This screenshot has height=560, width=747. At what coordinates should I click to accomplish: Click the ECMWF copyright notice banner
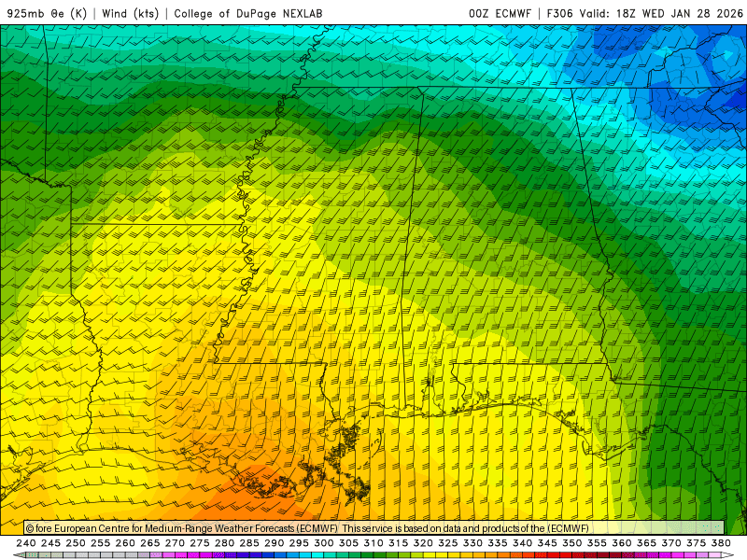[x=374, y=528]
